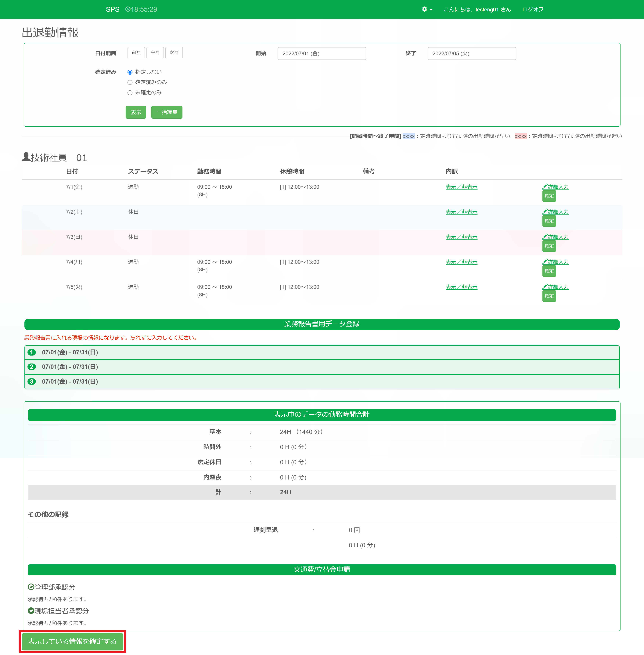This screenshot has width=644, height=655.
Task: Click pencil 詳細入力 icon for 7/4(月)
Action: coord(545,262)
